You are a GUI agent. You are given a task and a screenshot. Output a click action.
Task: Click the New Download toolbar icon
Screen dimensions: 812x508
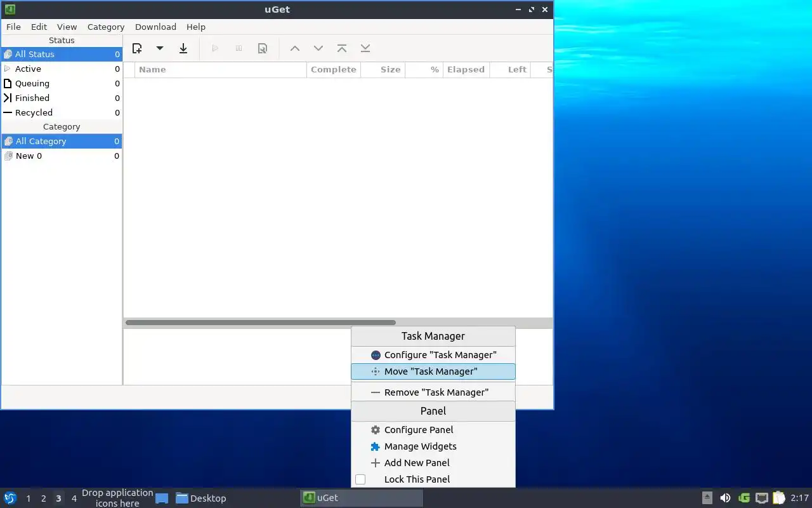pos(137,48)
